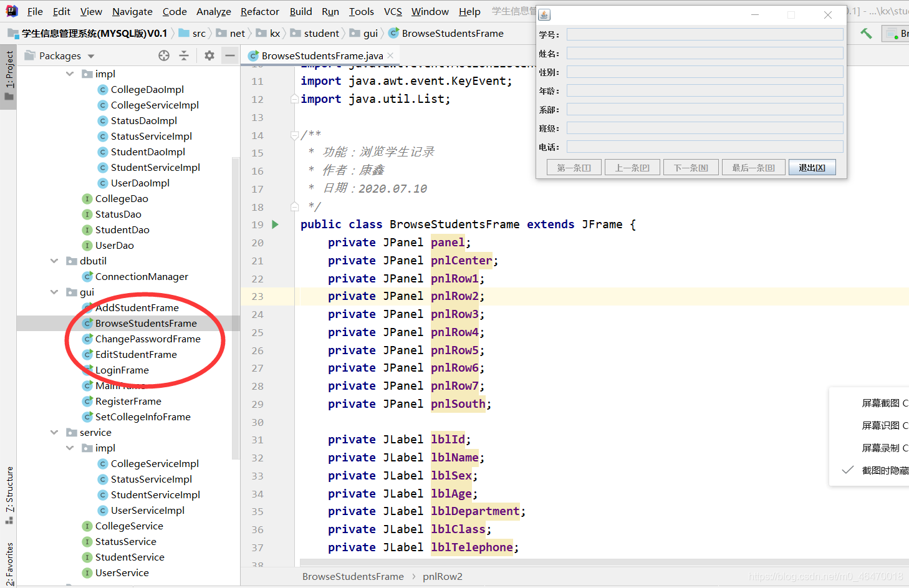Select LoginFrame class in tree

tap(122, 370)
